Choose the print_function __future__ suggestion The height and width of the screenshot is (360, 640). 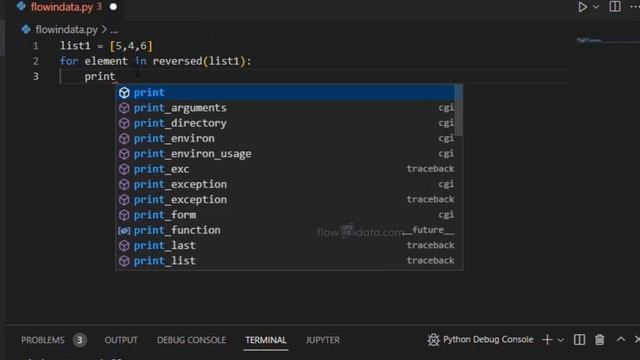[x=285, y=230]
